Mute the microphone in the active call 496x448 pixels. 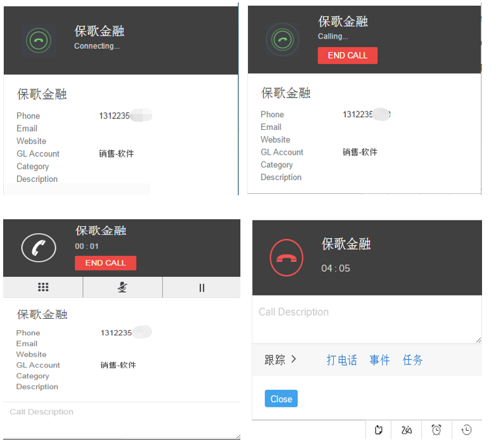point(122,287)
